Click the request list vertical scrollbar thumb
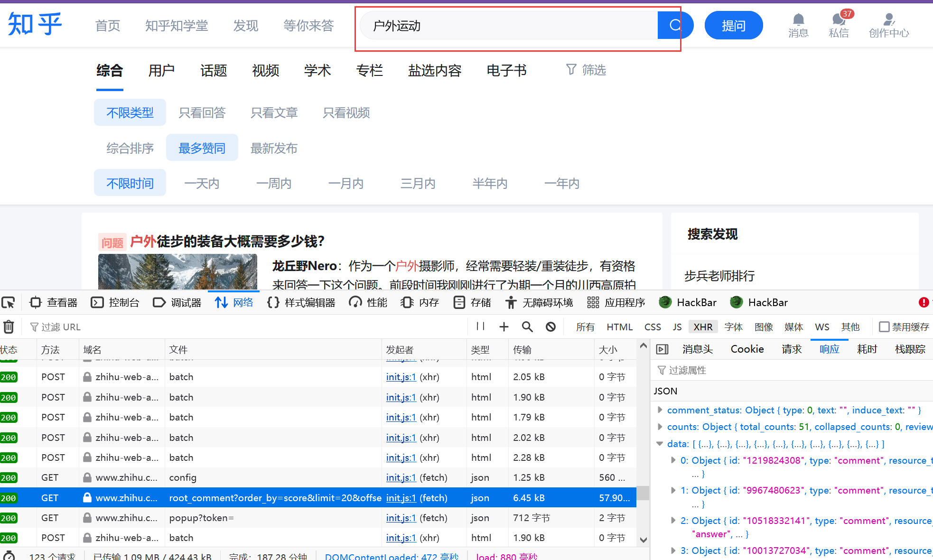 coord(643,493)
